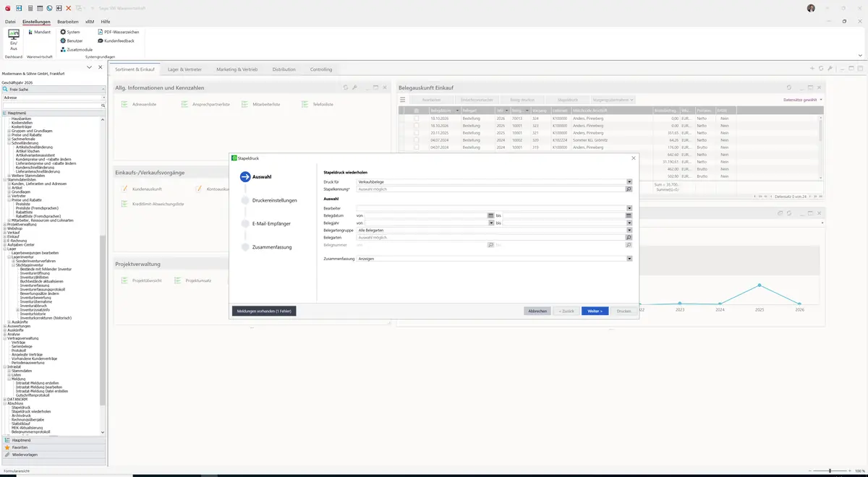This screenshot has width=868, height=477.
Task: Open the Bearbeiten menu
Action: [x=68, y=22]
